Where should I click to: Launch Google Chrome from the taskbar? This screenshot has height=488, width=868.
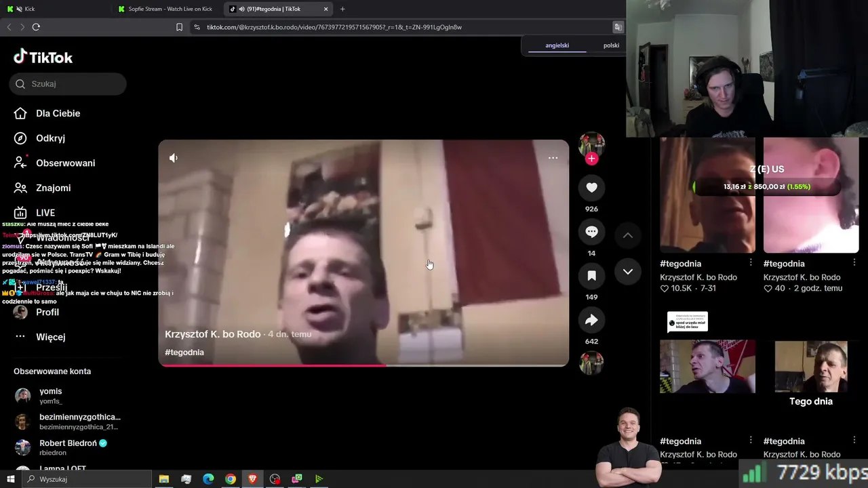pyautogui.click(x=231, y=479)
